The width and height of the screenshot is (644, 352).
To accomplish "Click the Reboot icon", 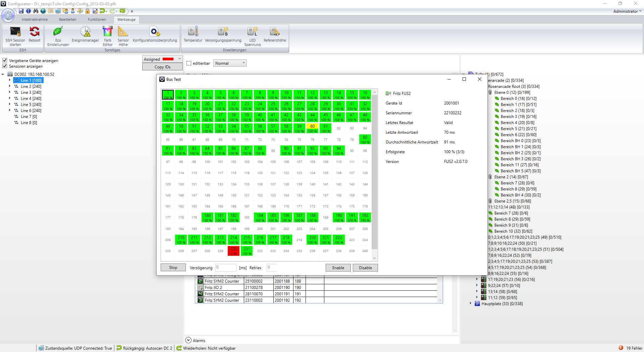I will click(x=34, y=34).
